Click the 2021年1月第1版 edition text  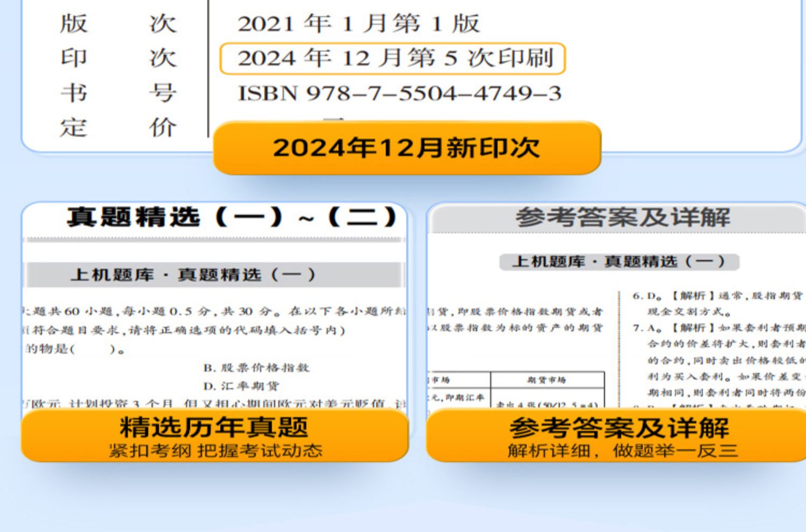359,23
